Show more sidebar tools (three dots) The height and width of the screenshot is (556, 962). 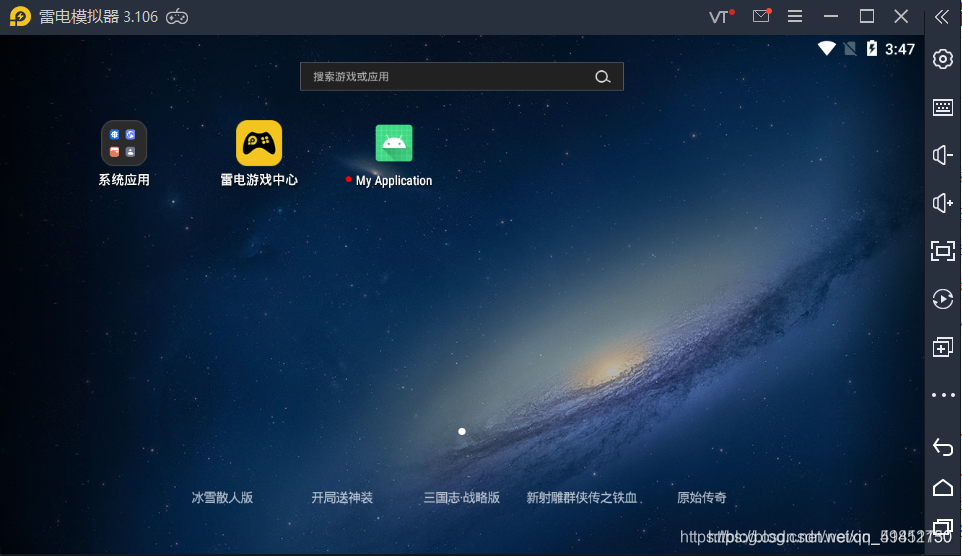pos(943,395)
